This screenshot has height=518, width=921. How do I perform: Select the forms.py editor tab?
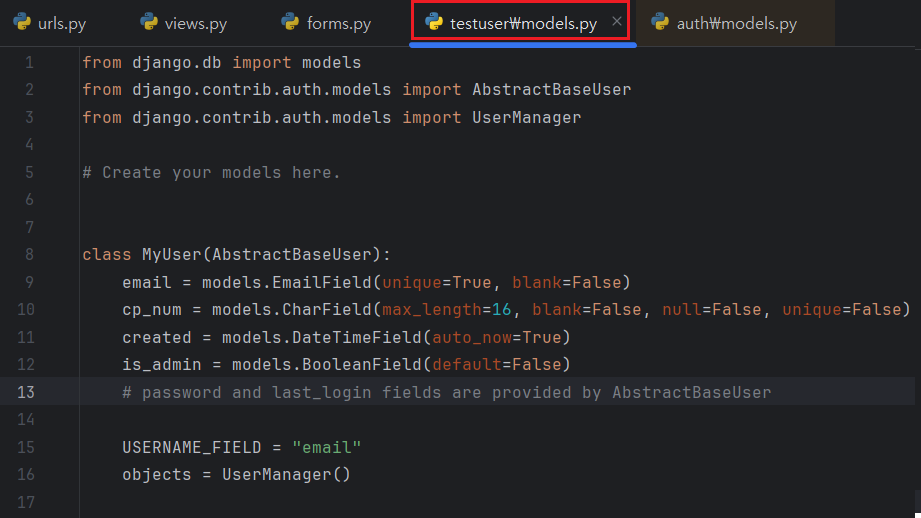tap(338, 23)
